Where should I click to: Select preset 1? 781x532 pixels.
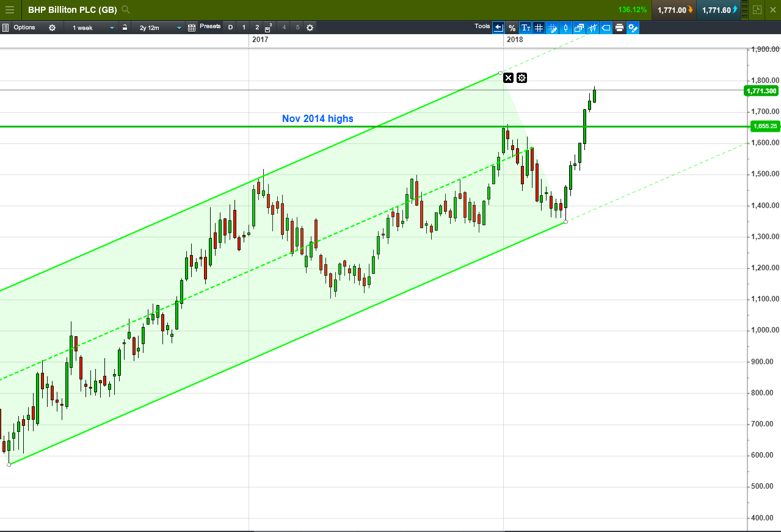pos(244,27)
